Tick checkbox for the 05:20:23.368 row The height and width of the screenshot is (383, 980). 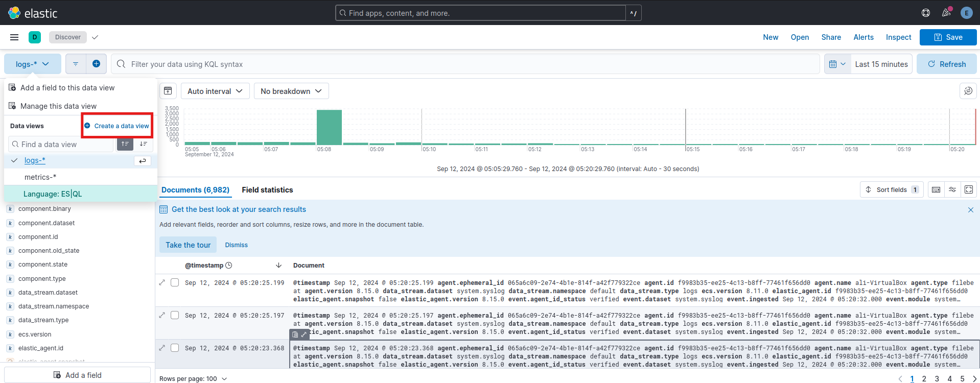(x=175, y=348)
